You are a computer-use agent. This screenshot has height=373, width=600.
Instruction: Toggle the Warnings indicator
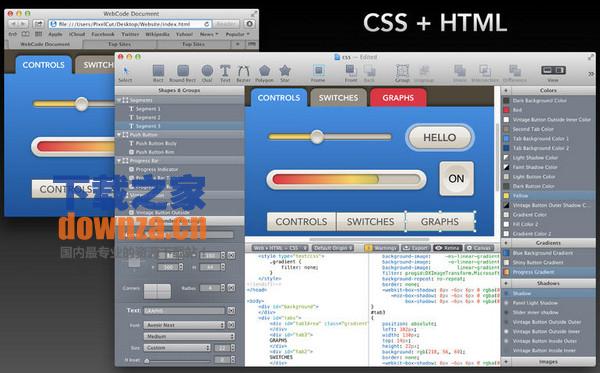[x=381, y=248]
